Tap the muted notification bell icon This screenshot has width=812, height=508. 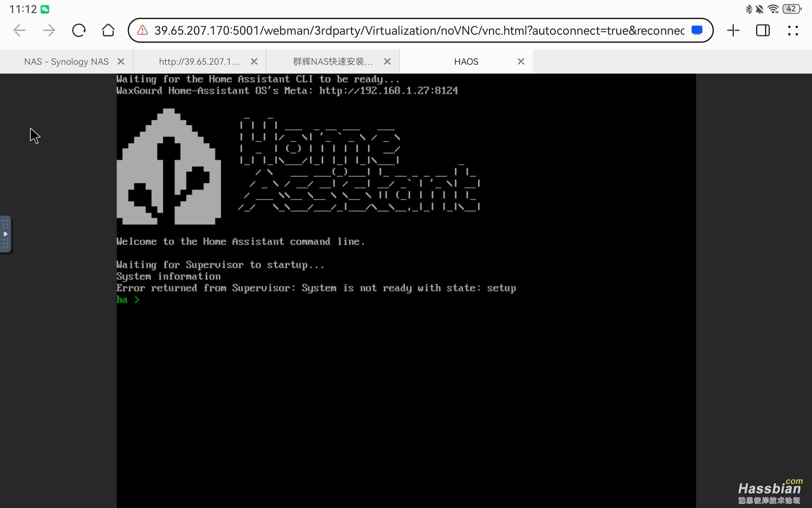(760, 9)
